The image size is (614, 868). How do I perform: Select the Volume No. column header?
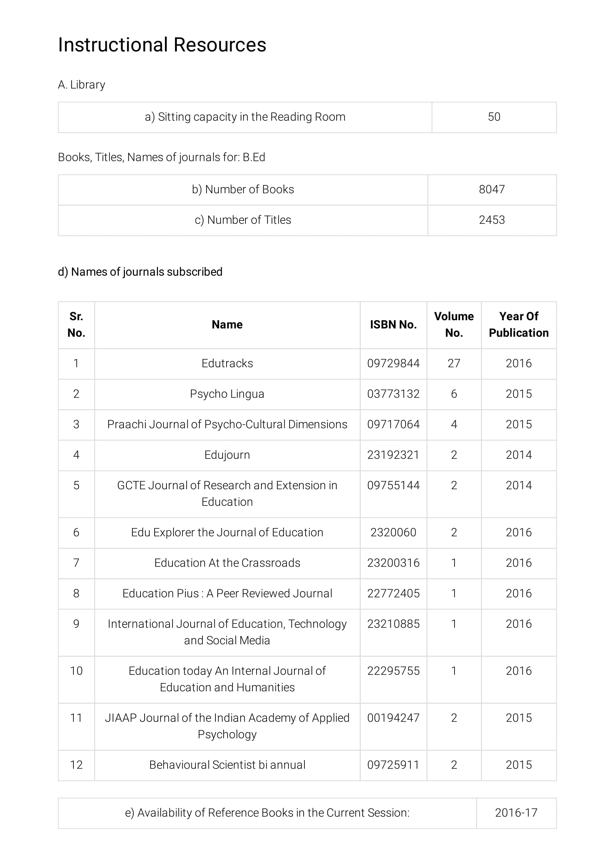click(453, 325)
